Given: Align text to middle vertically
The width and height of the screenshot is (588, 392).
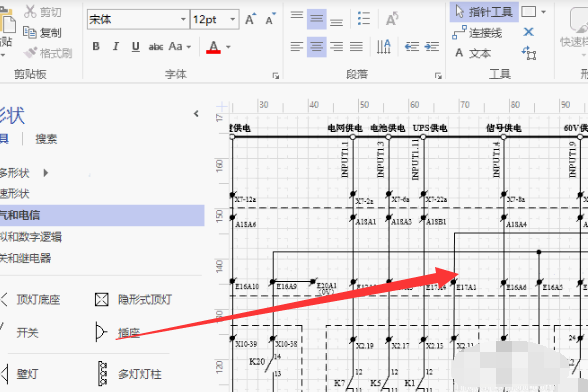Looking at the screenshot, I should tap(316, 19).
